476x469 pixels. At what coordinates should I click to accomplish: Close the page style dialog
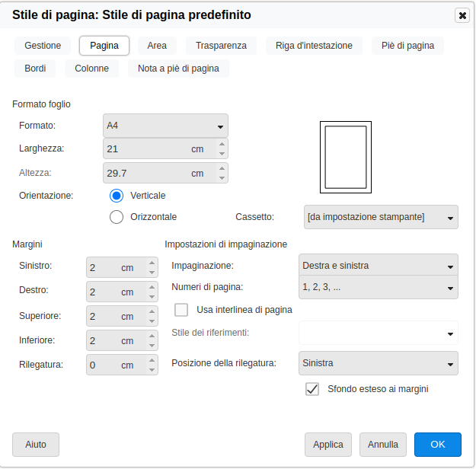click(x=462, y=15)
